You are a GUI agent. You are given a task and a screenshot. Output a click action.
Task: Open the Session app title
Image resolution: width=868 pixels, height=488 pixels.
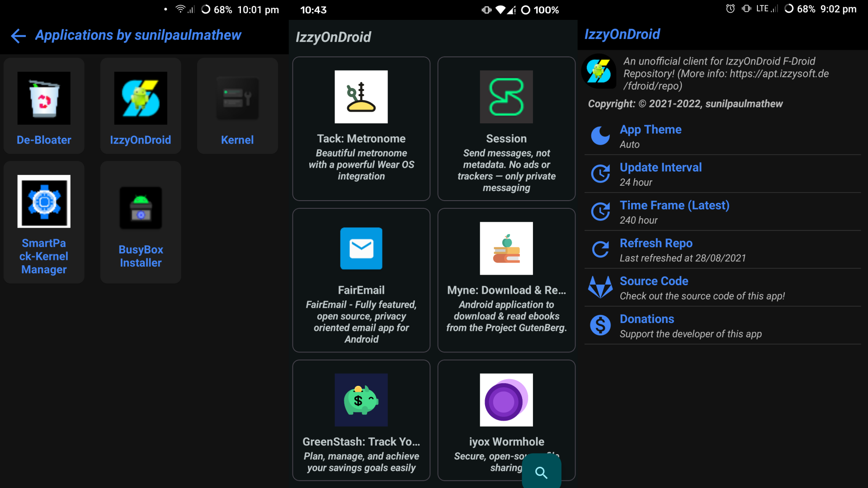click(x=506, y=139)
